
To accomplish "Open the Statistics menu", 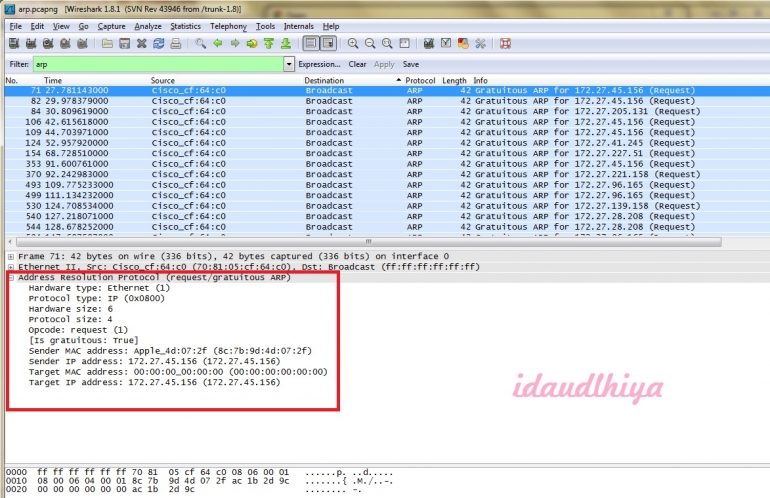I will 185,26.
